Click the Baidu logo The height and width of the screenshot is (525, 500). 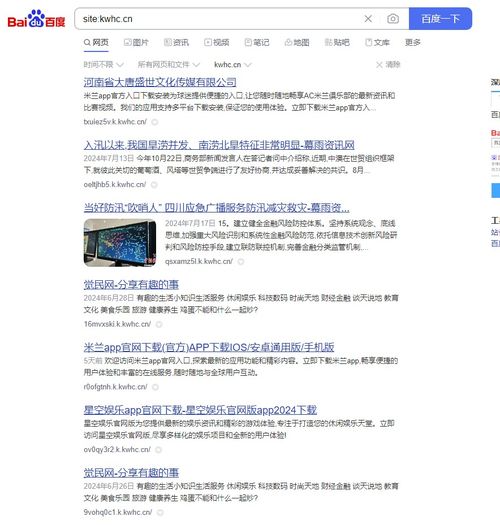pos(36,19)
